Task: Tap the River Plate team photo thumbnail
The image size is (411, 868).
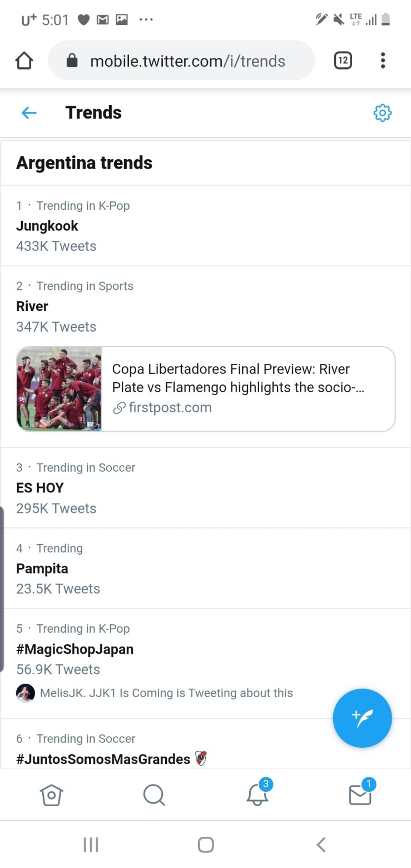Action: pyautogui.click(x=60, y=388)
